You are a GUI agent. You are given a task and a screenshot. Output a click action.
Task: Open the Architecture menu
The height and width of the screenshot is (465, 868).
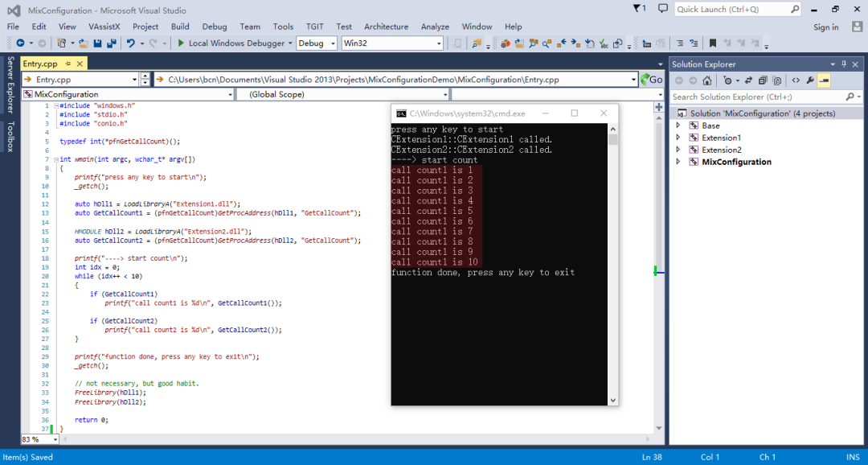point(386,27)
